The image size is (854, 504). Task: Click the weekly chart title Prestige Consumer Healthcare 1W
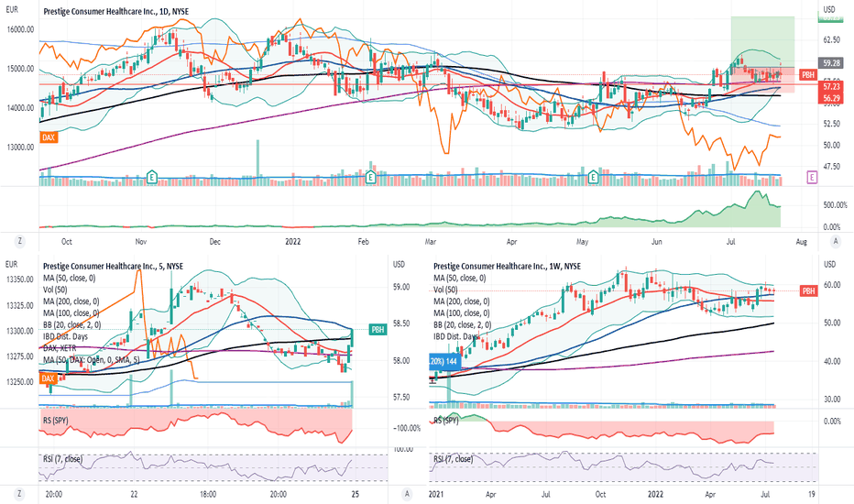click(507, 267)
